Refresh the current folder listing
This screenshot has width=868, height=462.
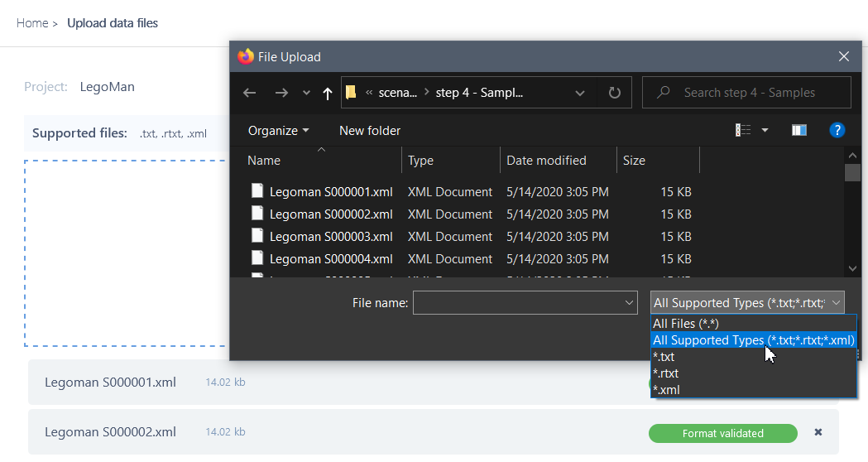(x=614, y=93)
